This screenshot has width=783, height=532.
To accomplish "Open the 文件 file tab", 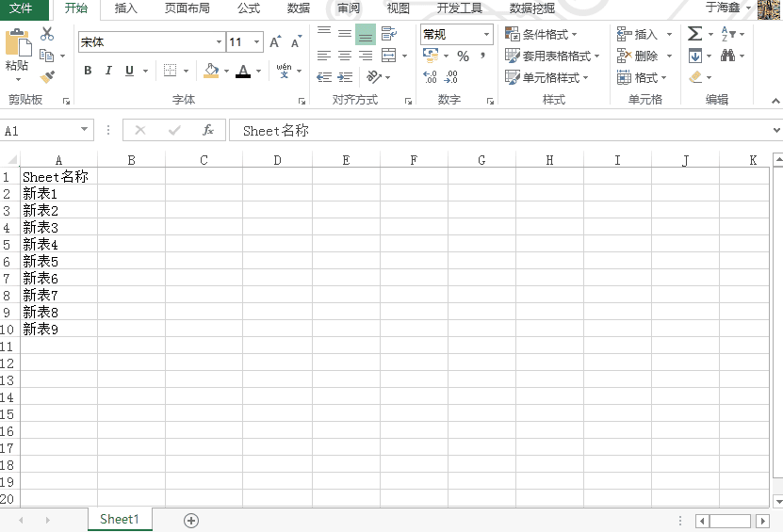I will point(21,8).
